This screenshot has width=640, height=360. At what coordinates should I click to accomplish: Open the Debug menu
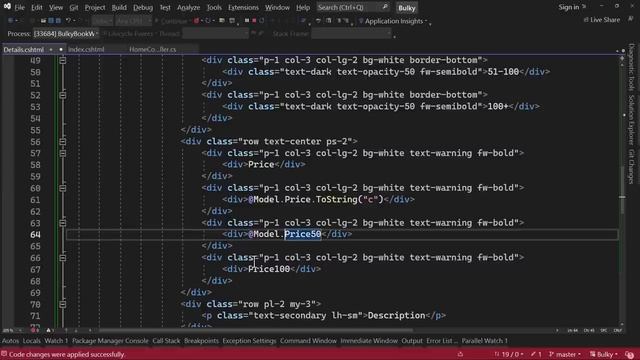click(143, 7)
